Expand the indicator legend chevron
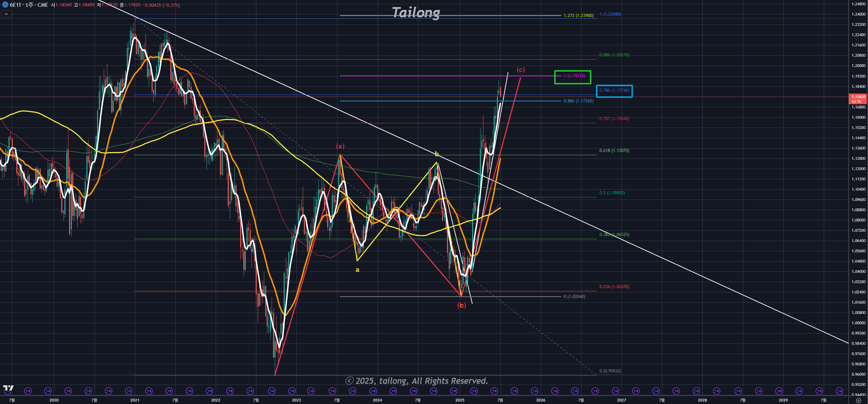 (6, 14)
